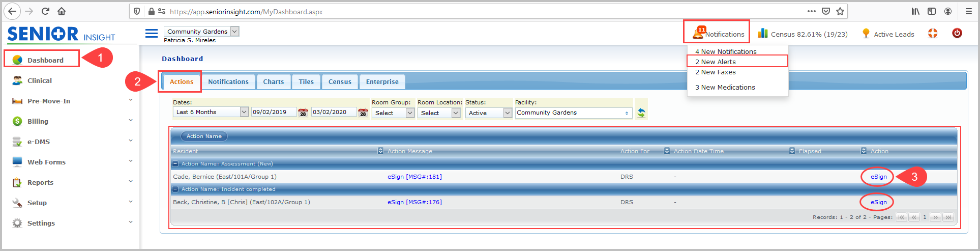Switch to the Notifications tab
Screen dimensions: 980x251
point(228,81)
